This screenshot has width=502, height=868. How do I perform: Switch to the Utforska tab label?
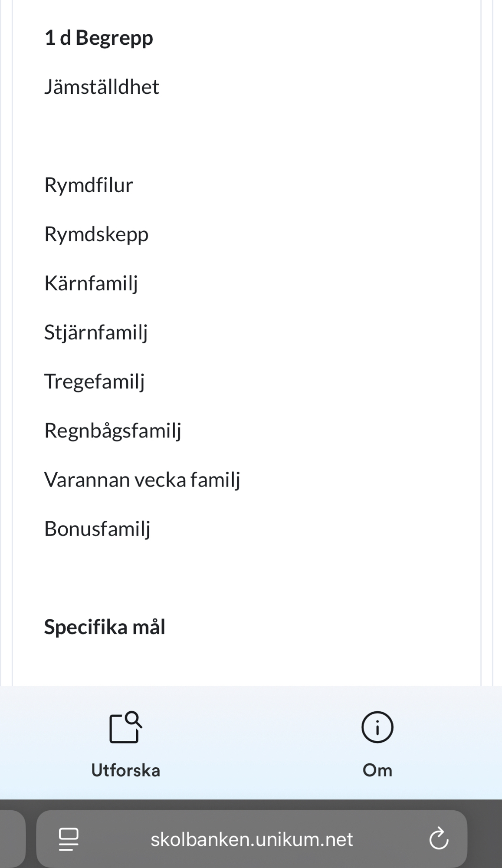(x=125, y=770)
